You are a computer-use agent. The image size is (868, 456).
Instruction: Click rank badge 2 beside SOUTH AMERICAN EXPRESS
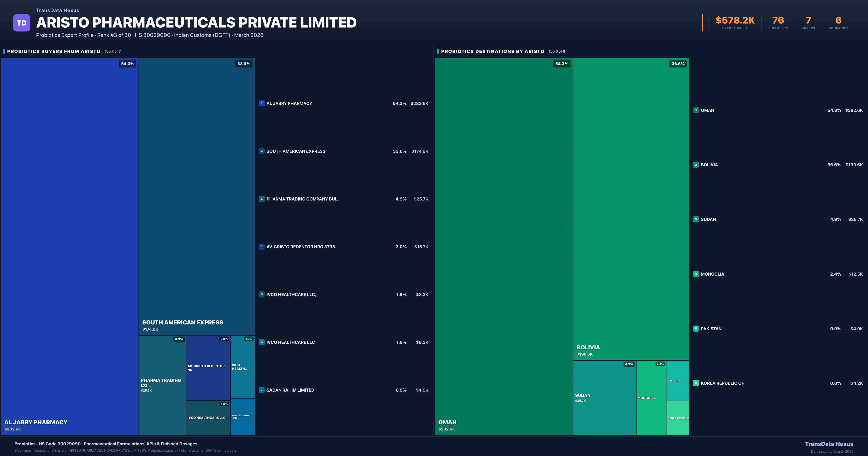click(x=261, y=151)
